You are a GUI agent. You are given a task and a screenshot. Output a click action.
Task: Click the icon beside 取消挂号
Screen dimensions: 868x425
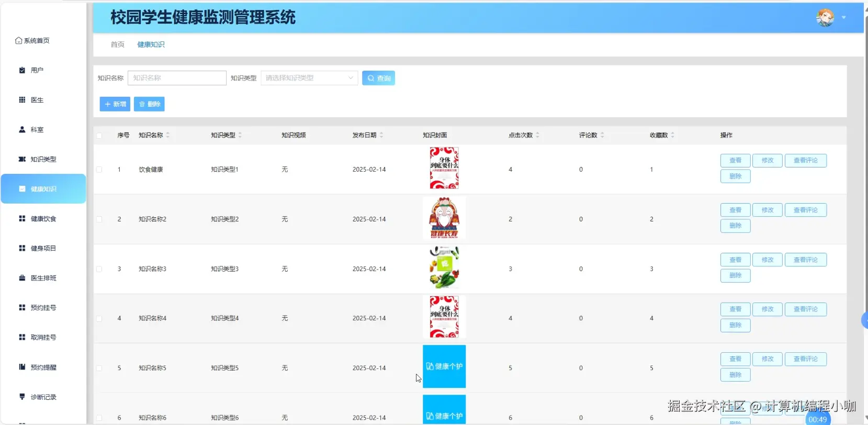point(22,337)
